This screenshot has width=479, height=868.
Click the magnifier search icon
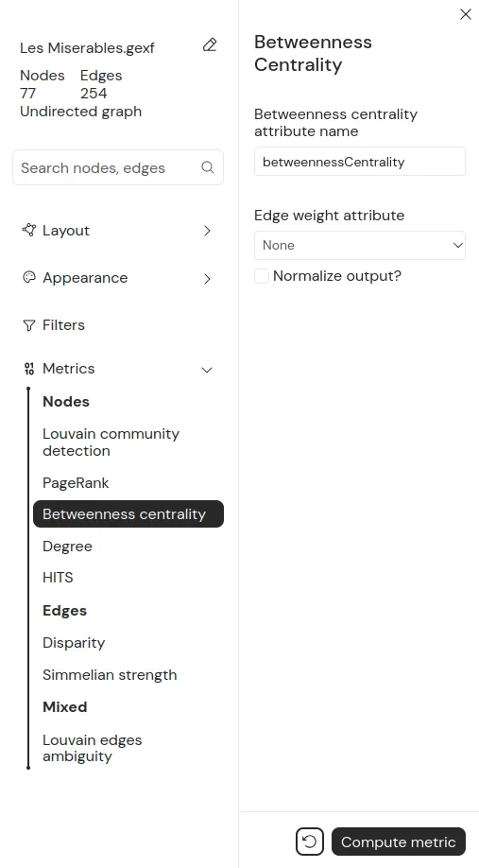point(208,167)
